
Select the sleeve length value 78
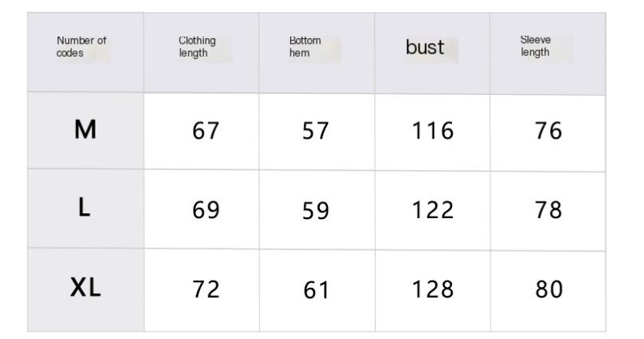tap(548, 210)
